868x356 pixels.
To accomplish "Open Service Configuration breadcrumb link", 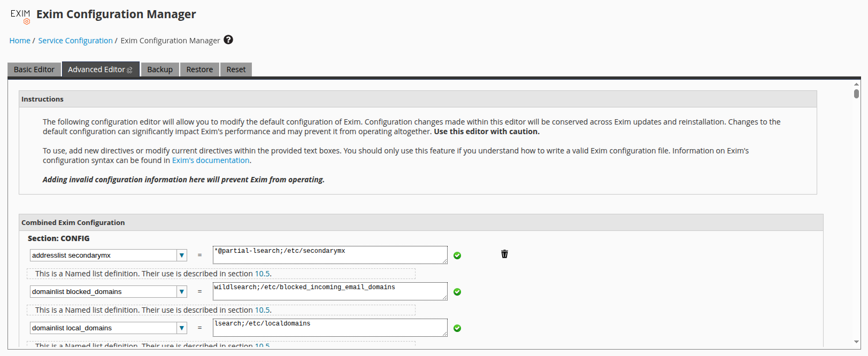I will click(x=75, y=41).
